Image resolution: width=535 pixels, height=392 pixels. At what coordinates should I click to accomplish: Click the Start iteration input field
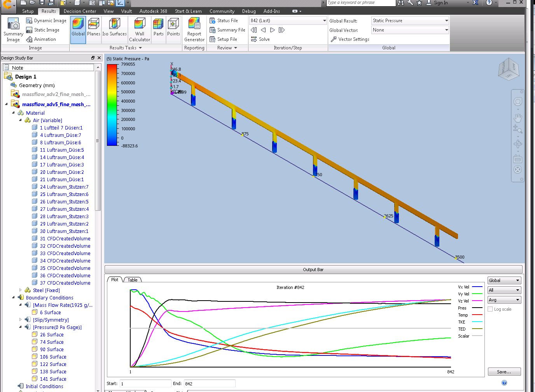(145, 383)
